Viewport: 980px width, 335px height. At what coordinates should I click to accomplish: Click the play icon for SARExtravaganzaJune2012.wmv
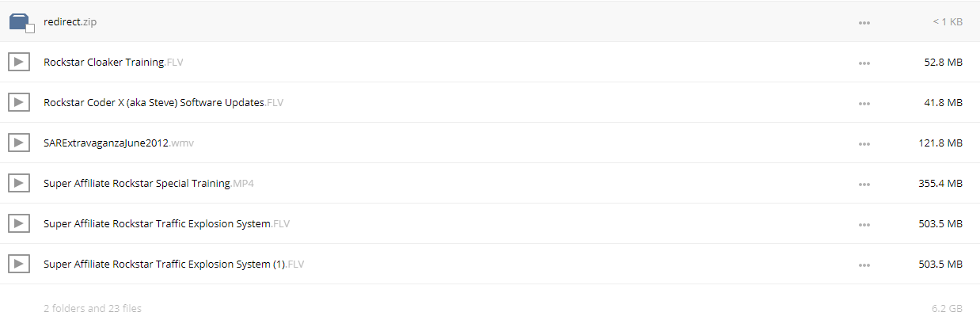[19, 143]
